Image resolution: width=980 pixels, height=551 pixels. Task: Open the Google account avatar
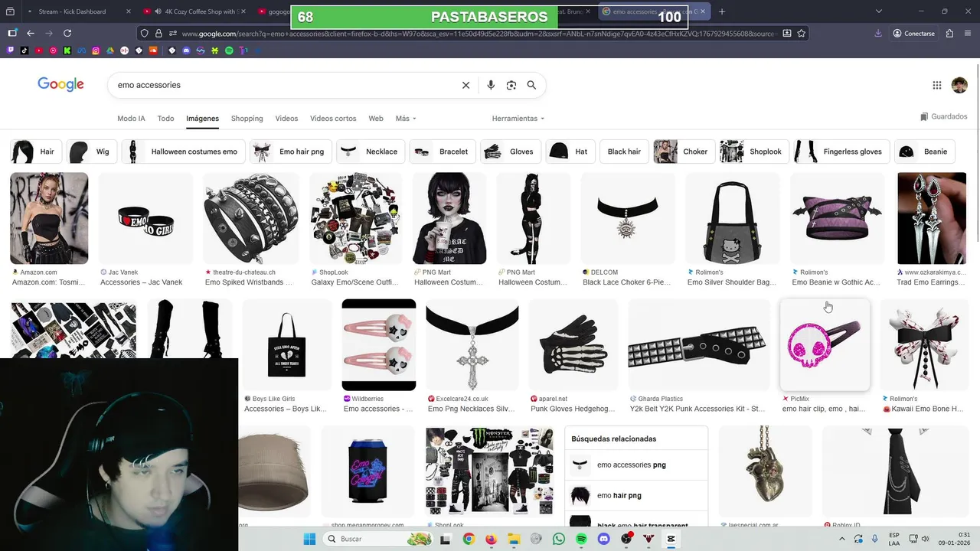tap(959, 85)
